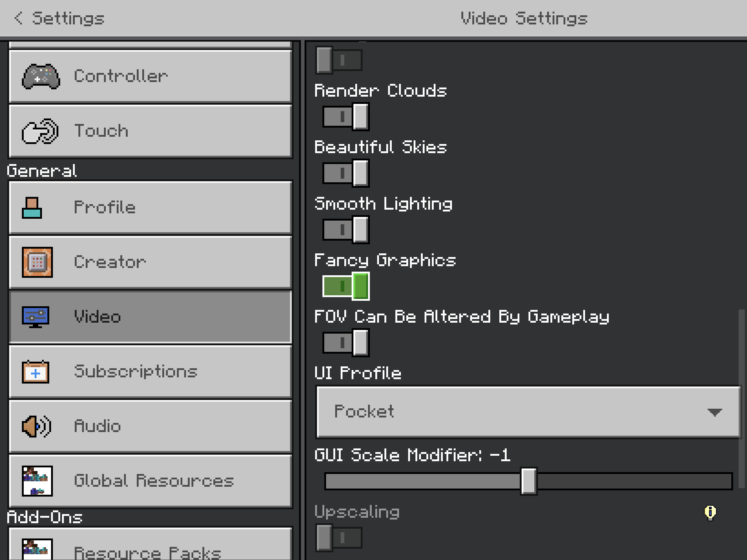Click the GUI Scale Modifier slider handle
Image resolution: width=747 pixels, height=560 pixels.
point(529,481)
